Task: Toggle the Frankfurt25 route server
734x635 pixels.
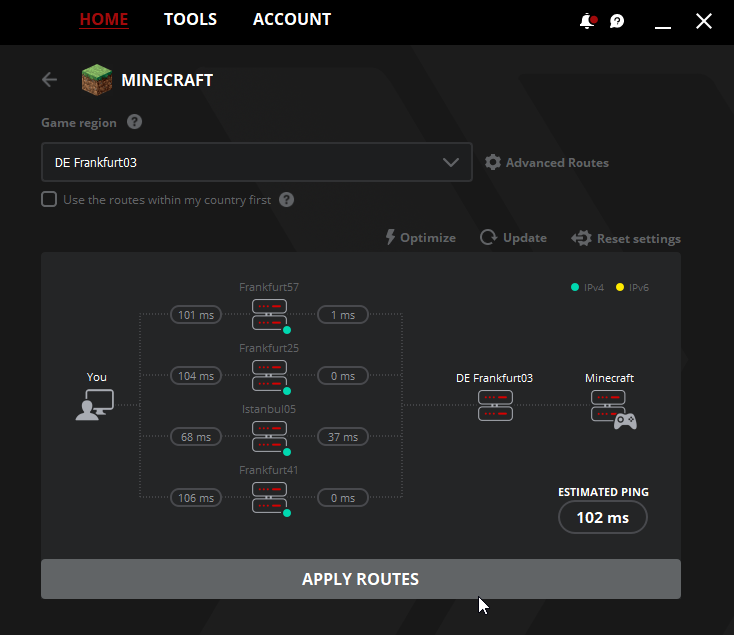Action: point(269,375)
